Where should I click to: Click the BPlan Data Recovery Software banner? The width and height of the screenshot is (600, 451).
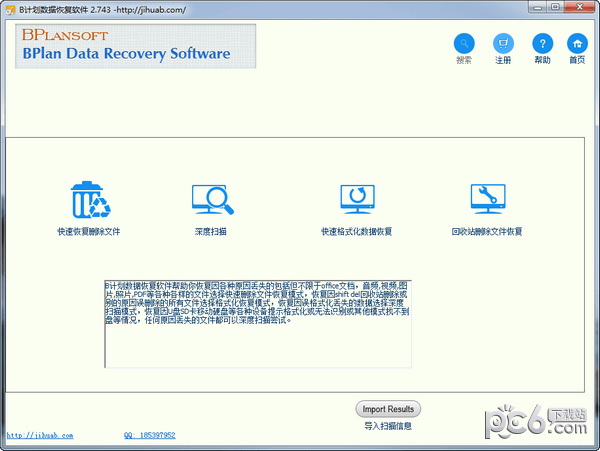pos(135,46)
